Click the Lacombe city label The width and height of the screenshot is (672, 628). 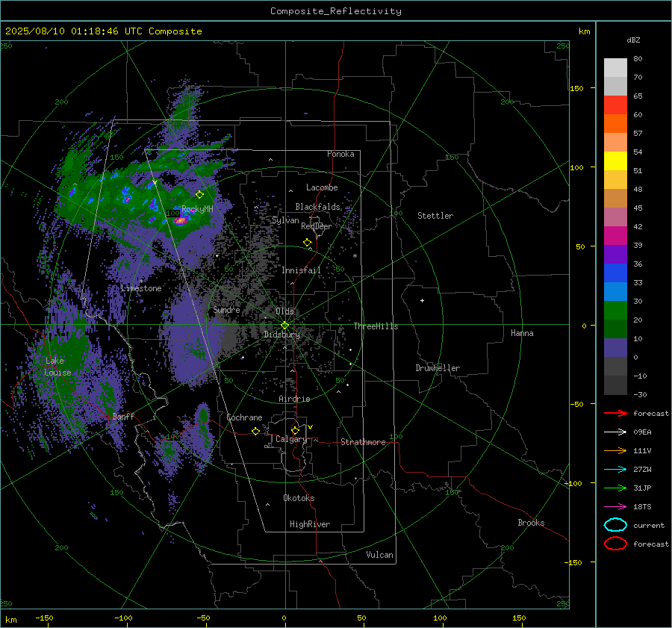pos(322,187)
